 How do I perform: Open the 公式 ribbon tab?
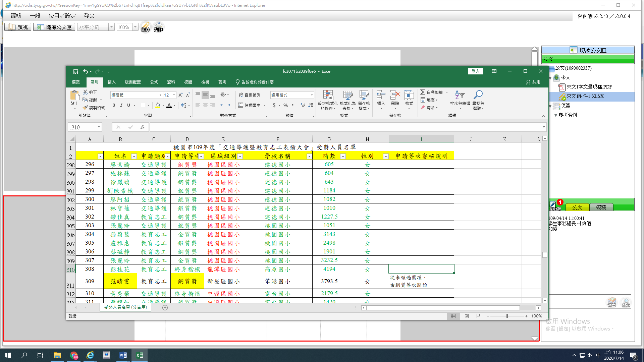click(x=154, y=82)
